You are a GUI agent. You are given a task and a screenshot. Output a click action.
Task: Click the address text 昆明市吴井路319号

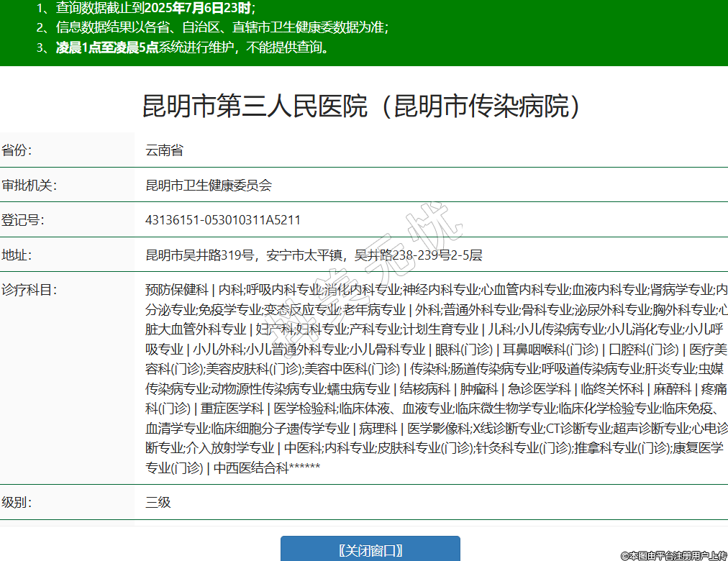[x=200, y=255]
